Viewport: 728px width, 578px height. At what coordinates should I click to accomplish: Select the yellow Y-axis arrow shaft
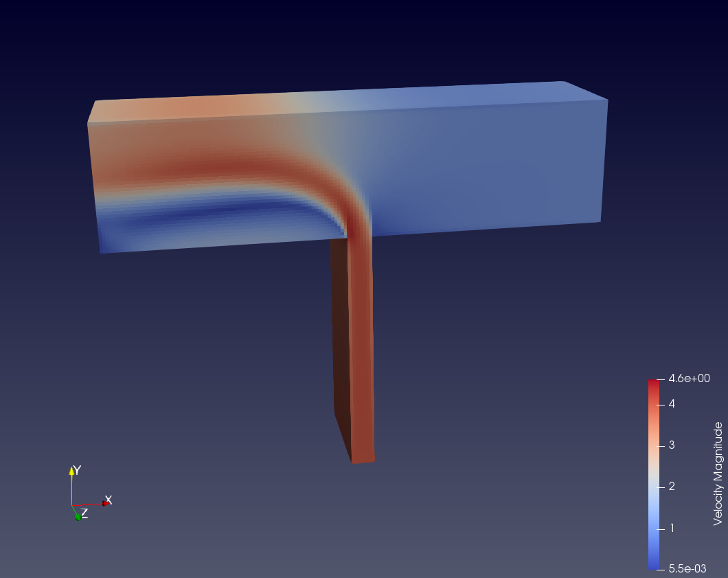[x=72, y=488]
